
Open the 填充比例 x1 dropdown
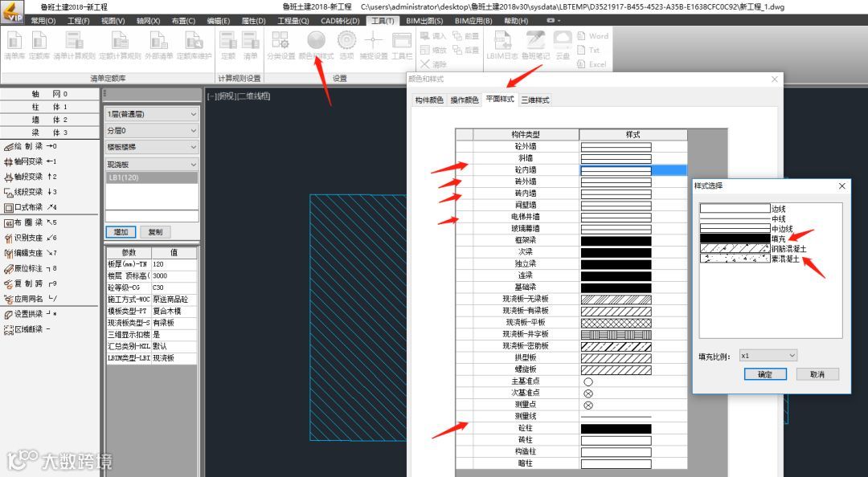tap(768, 355)
